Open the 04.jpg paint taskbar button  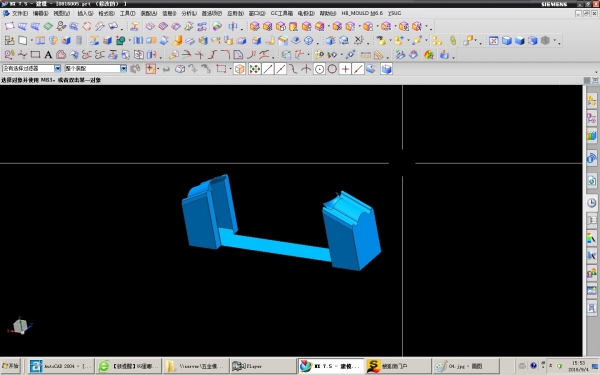tap(466, 366)
